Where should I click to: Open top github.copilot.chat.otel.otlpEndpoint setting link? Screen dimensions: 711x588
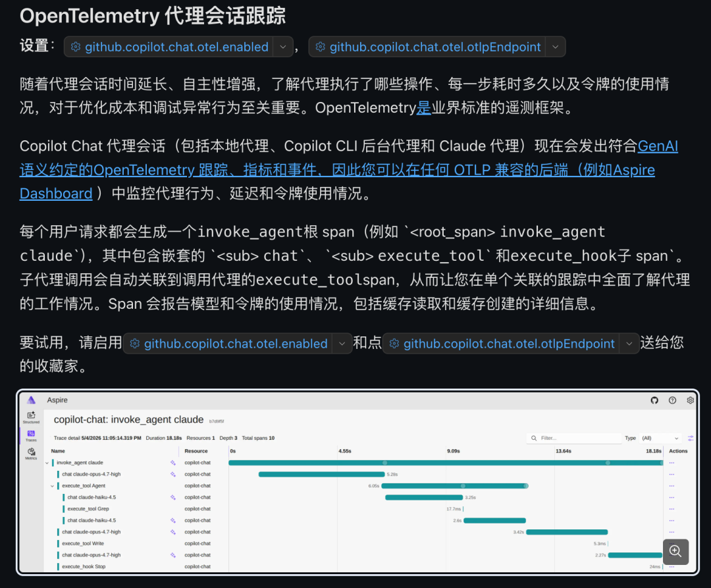click(x=435, y=47)
